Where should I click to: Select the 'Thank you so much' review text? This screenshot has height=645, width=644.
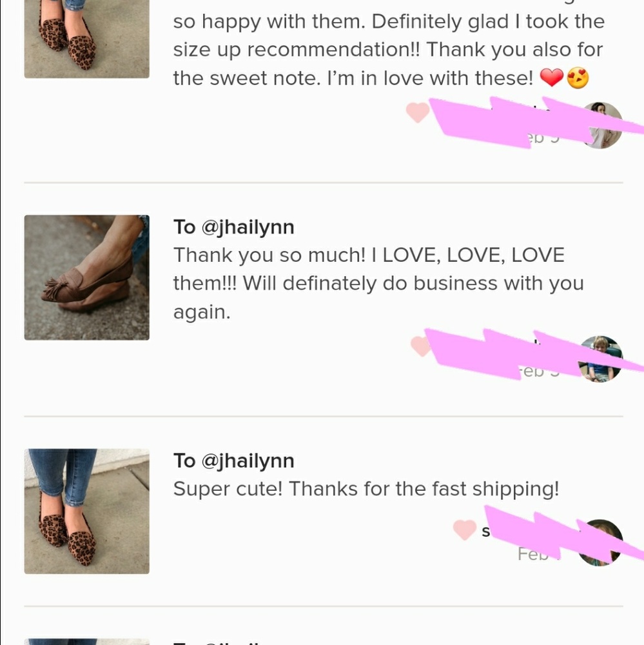tap(378, 283)
